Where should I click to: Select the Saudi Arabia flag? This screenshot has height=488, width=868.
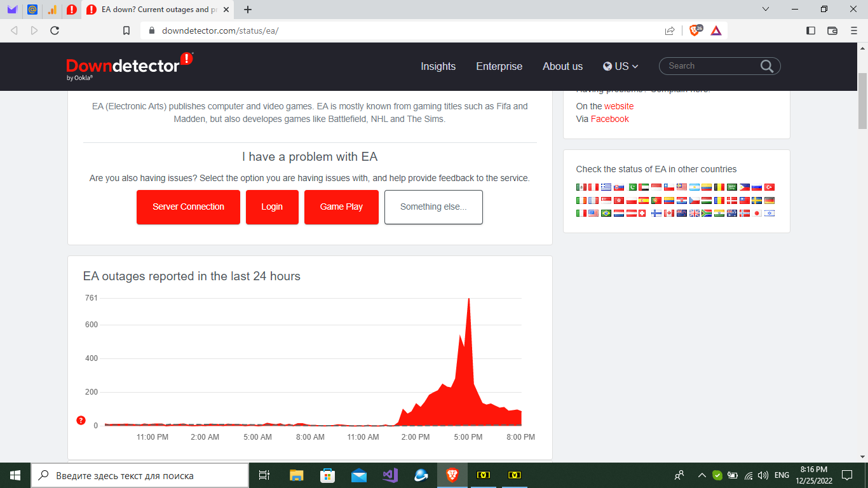[x=732, y=187]
